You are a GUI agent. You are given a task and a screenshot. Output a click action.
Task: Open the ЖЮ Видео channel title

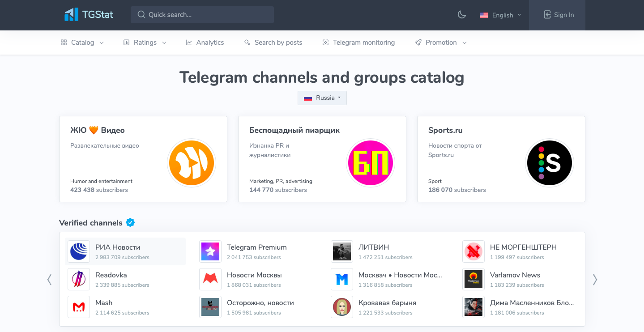click(98, 130)
